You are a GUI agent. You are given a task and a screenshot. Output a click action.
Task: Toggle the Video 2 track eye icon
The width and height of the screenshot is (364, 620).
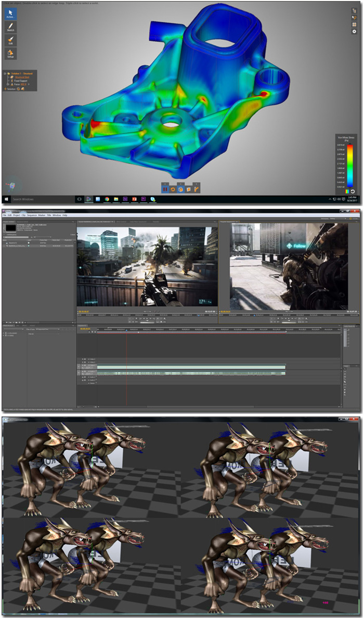coord(83,362)
